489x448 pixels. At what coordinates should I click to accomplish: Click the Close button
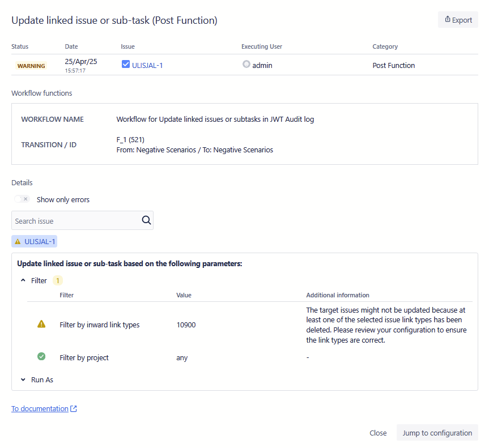tap(378, 433)
